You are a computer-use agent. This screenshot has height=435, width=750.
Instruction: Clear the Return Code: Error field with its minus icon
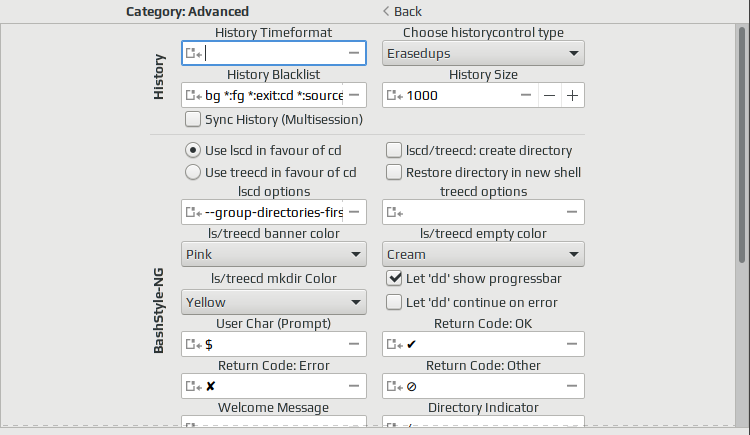click(x=354, y=386)
